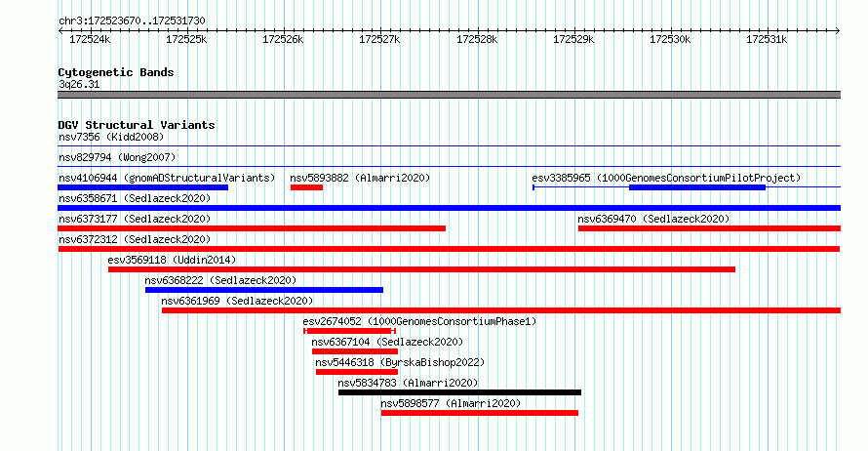Select the esv2674052 red bar with end caps
The height and width of the screenshot is (451, 868).
click(x=349, y=331)
